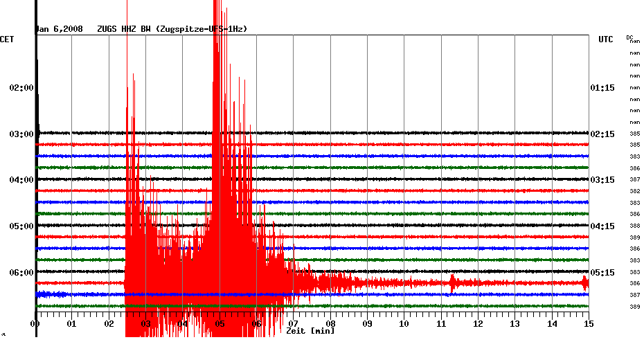This screenshot has width=644, height=342.
Task: Click minute marker "12" on time axis
Action: click(x=478, y=324)
